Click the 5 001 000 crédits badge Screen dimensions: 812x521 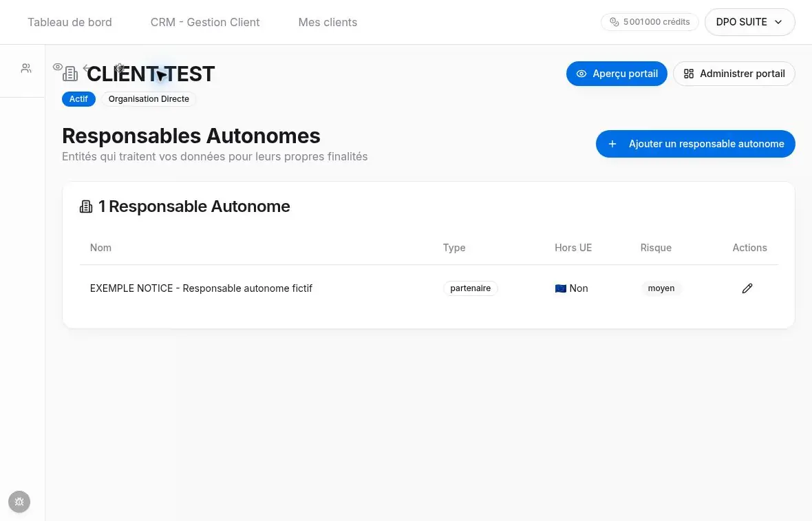(650, 22)
